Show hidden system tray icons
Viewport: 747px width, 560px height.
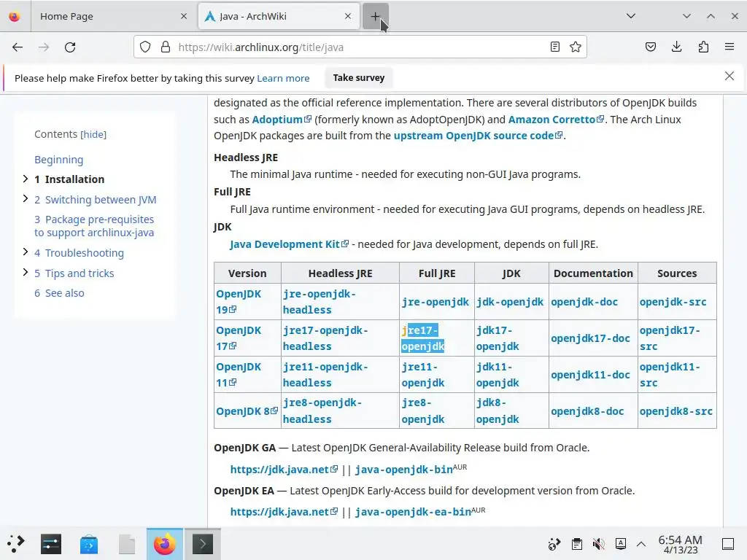click(x=641, y=544)
